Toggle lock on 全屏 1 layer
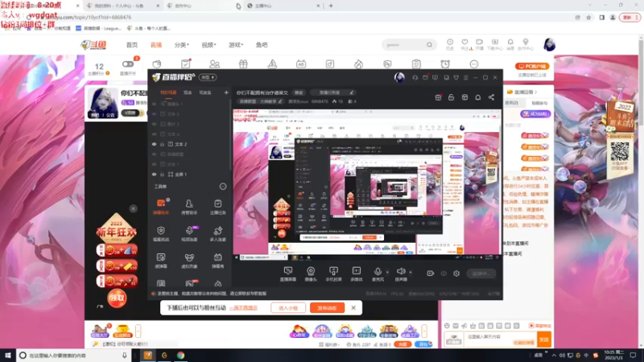Image resolution: width=644 pixels, height=362 pixels. click(163, 175)
